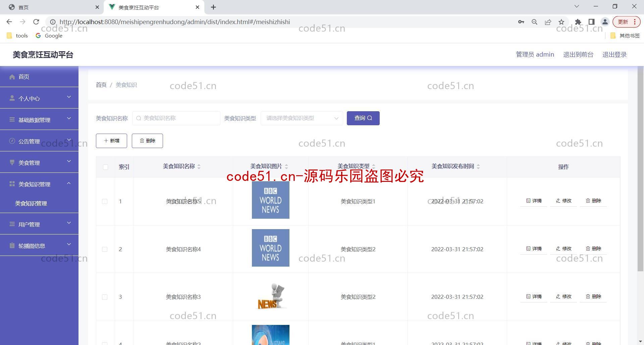Check the checkbox for row 3
This screenshot has width=644, height=345.
(105, 297)
